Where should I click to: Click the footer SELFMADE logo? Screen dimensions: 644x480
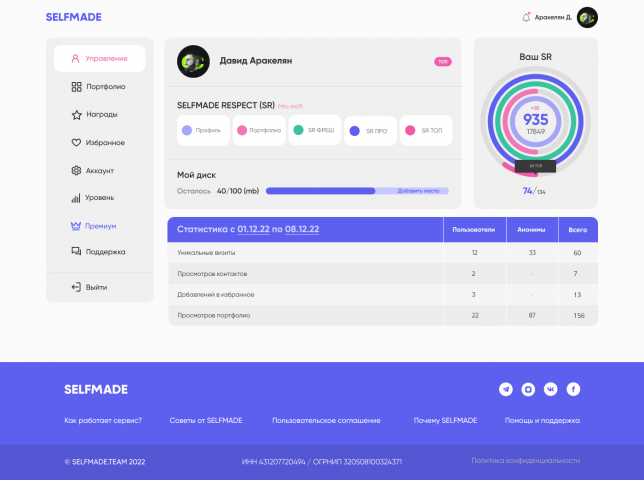[96, 390]
